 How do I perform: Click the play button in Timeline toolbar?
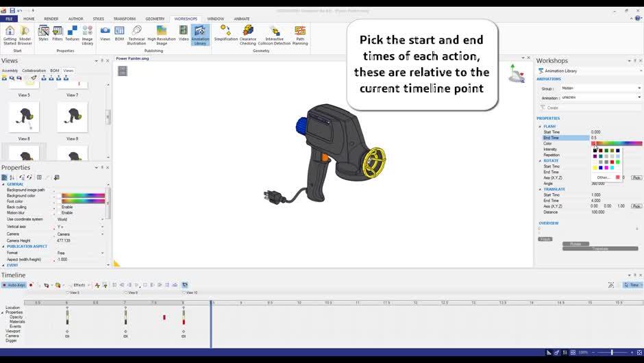click(137, 285)
